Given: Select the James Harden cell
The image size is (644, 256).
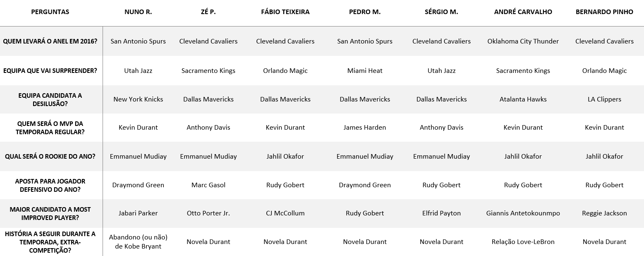Looking at the screenshot, I should coord(364,128).
